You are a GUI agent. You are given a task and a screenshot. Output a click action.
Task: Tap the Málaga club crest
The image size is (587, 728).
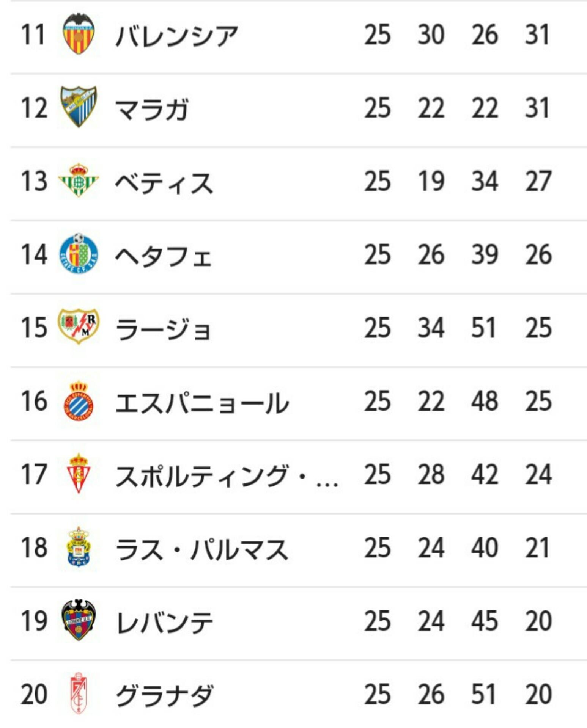tap(79, 107)
